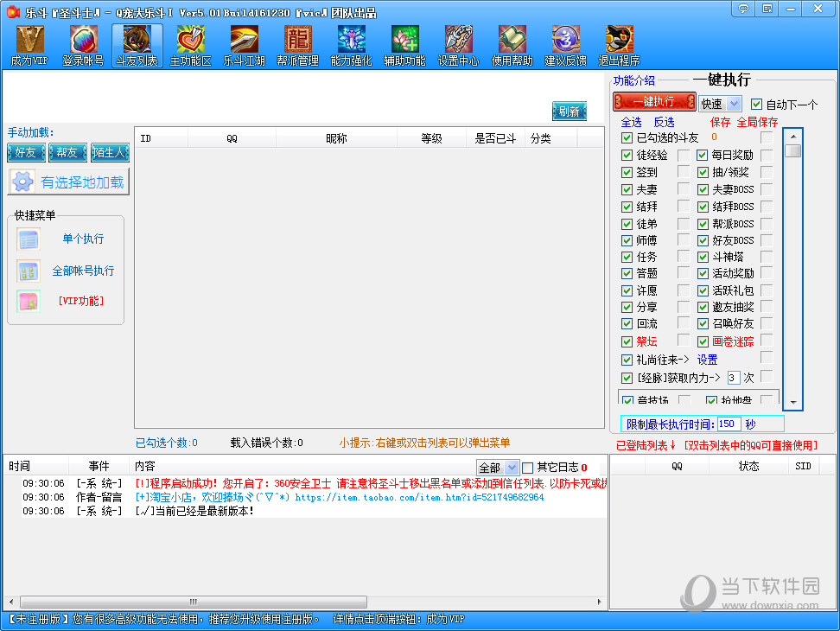The image size is (840, 631).
Task: Open the 使用帮助 book icon
Action: click(x=512, y=45)
